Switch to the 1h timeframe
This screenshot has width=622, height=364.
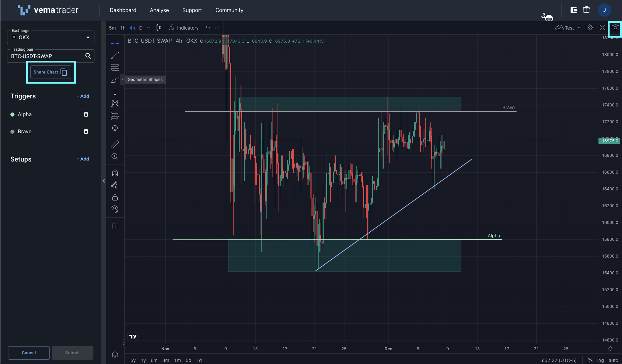tap(123, 28)
